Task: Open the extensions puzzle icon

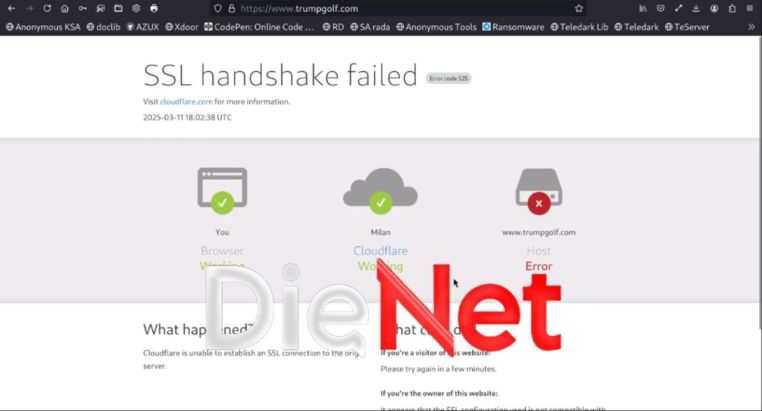Action: pos(732,8)
